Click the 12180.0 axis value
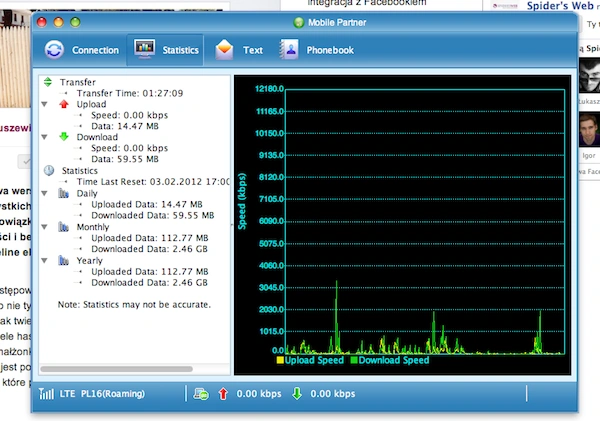This screenshot has height=421, width=600. (x=269, y=89)
